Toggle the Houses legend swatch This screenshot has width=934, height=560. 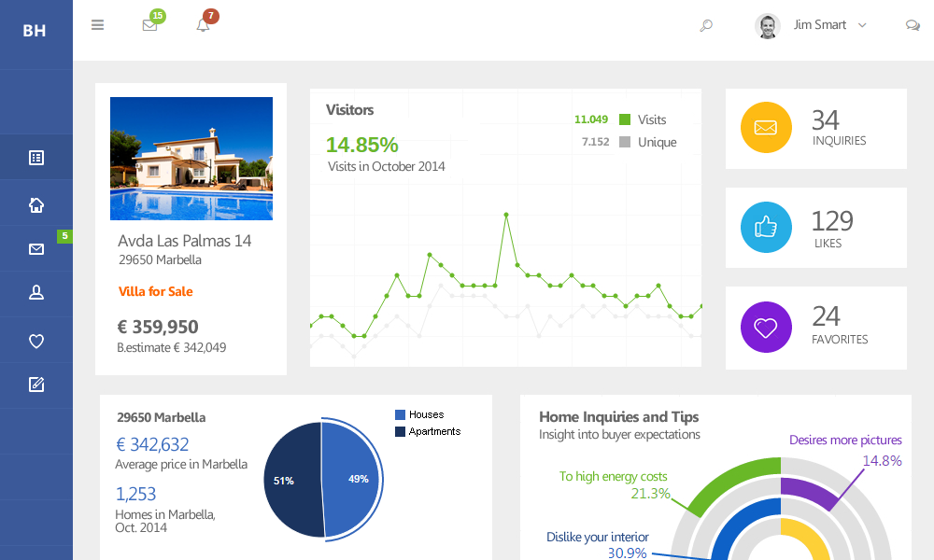click(401, 414)
